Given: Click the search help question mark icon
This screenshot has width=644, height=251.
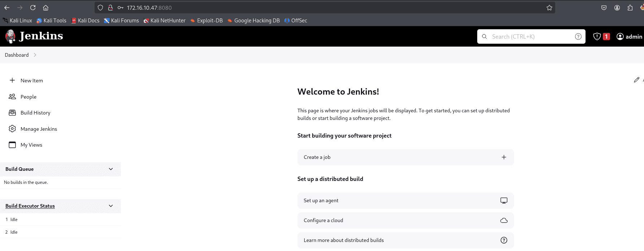Looking at the screenshot, I should coord(578,36).
